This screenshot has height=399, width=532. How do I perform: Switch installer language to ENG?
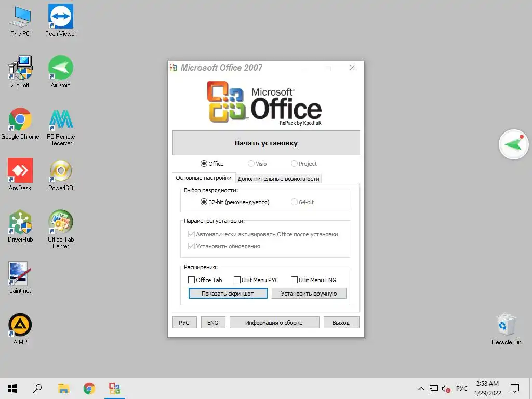pyautogui.click(x=212, y=322)
